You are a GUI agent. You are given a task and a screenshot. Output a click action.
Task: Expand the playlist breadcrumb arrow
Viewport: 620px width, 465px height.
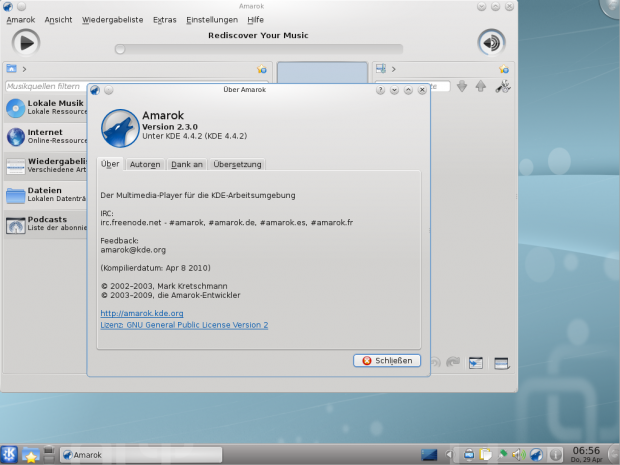click(393, 69)
